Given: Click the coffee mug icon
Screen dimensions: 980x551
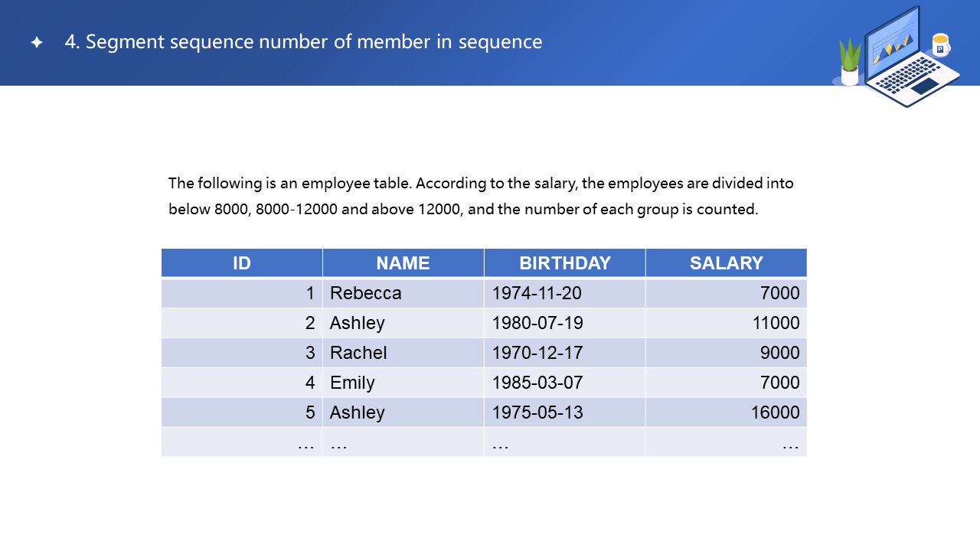Looking at the screenshot, I should click(940, 44).
